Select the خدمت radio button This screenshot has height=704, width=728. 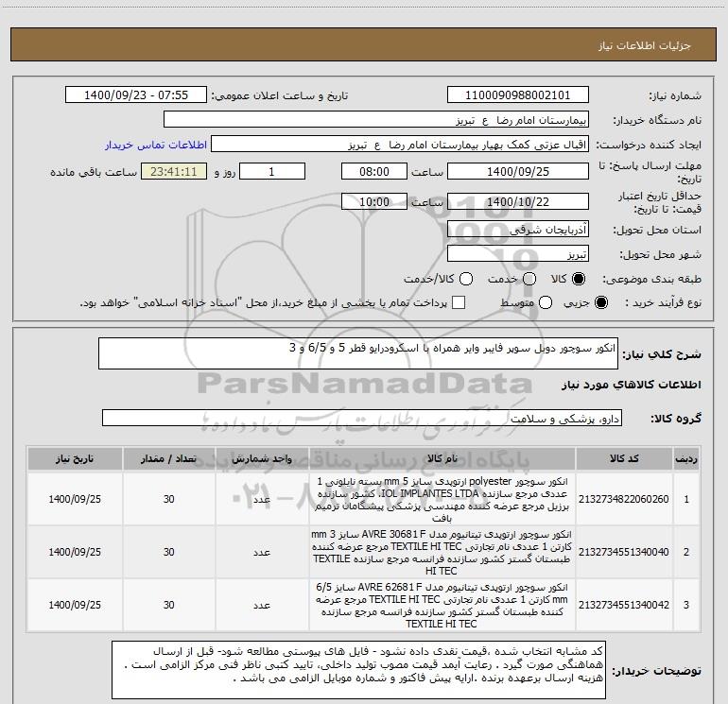(529, 279)
